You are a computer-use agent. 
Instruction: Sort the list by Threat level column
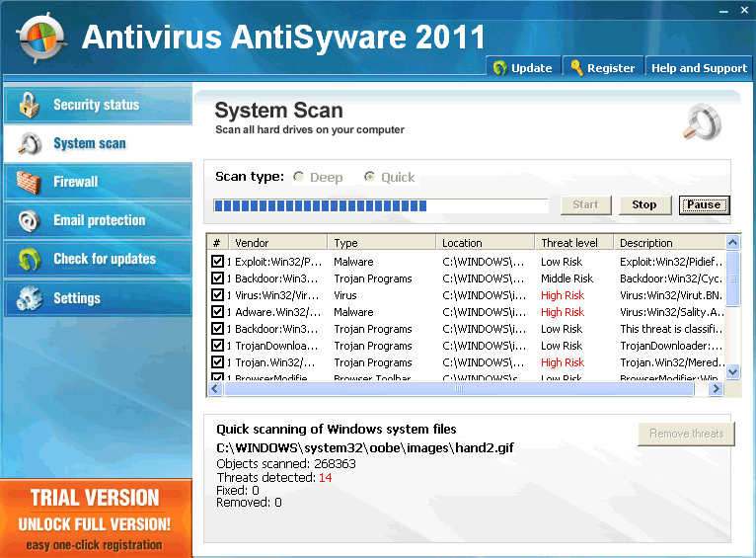(x=573, y=243)
